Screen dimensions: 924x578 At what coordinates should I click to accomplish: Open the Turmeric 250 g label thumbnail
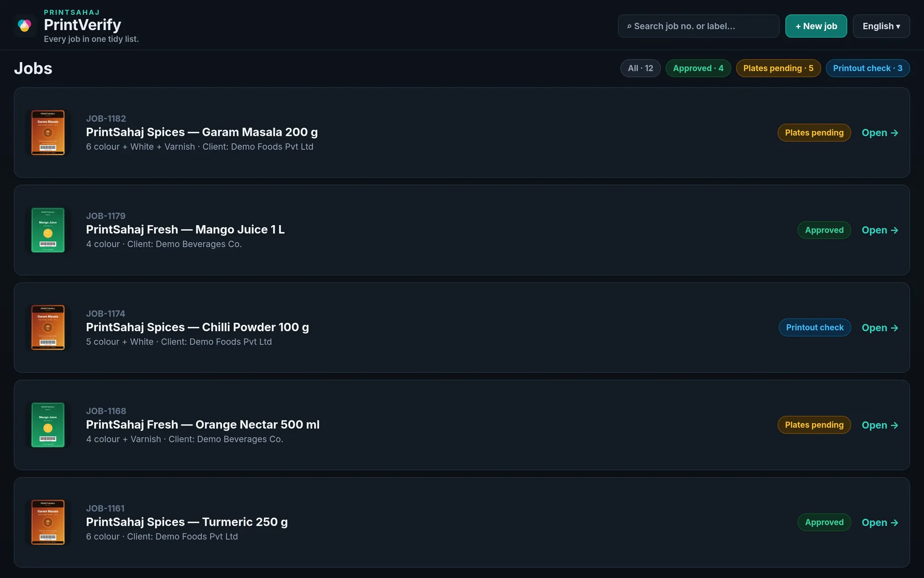pyautogui.click(x=48, y=523)
